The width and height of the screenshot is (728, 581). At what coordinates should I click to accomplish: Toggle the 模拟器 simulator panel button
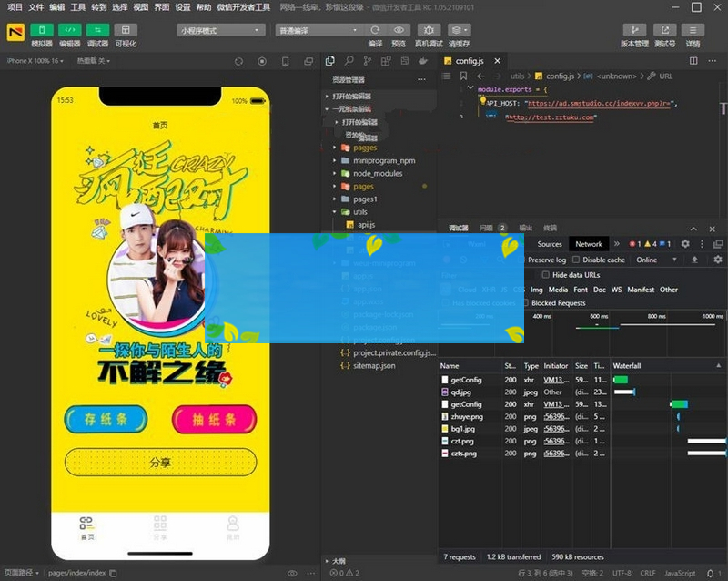click(x=42, y=30)
